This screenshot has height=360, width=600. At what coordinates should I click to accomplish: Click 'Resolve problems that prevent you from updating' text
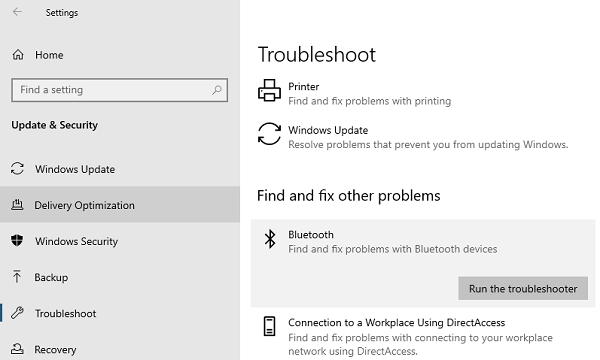pyautogui.click(x=428, y=145)
